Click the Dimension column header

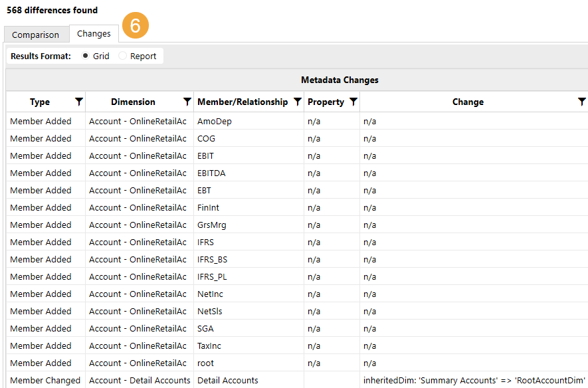point(133,102)
